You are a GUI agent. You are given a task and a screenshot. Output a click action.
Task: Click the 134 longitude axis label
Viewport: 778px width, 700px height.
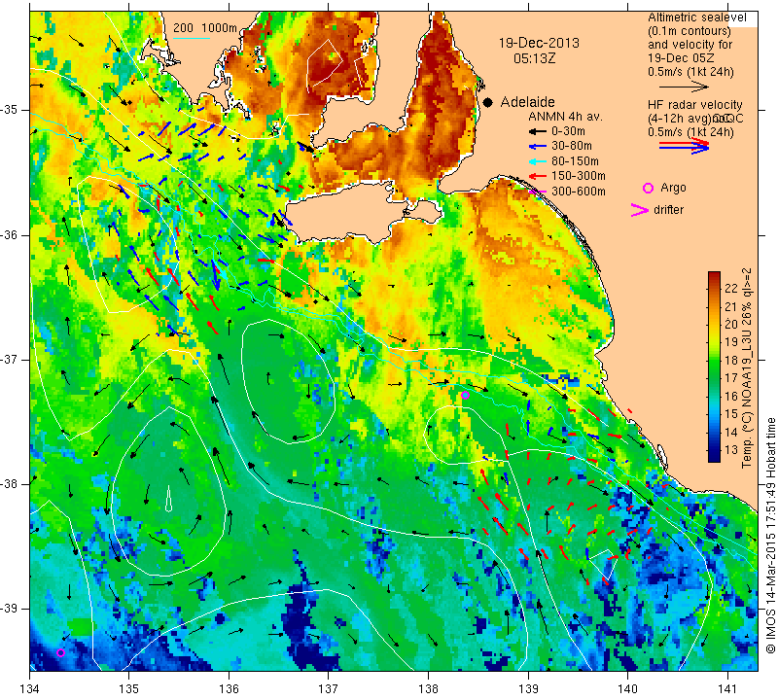click(x=30, y=688)
